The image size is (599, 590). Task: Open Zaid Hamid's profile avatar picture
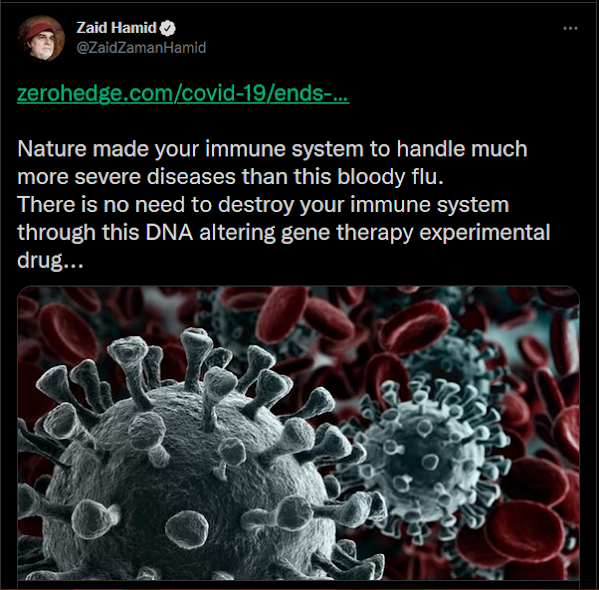pyautogui.click(x=41, y=38)
